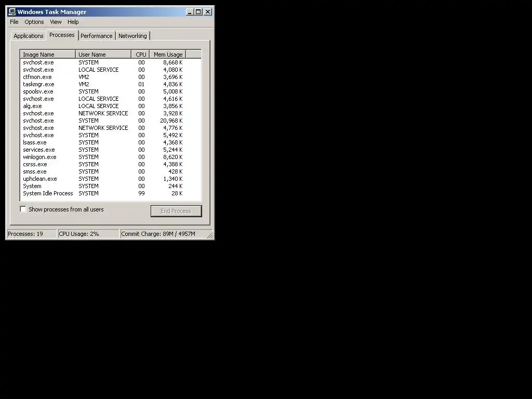This screenshot has height=399, width=532.
Task: Click the Processes: 19 status bar entry
Action: (32, 234)
